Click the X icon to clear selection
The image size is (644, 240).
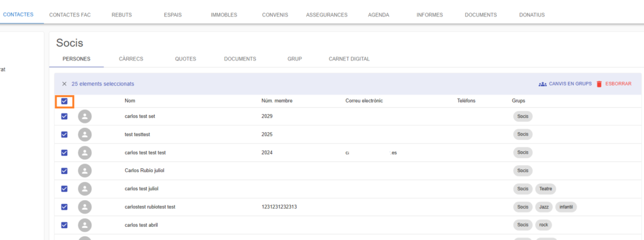64,84
